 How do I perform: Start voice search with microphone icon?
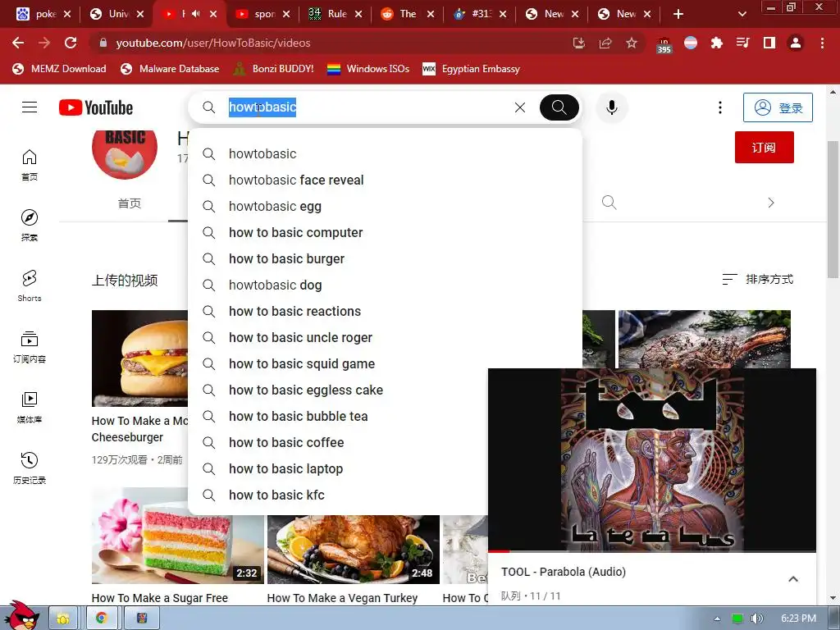(612, 107)
